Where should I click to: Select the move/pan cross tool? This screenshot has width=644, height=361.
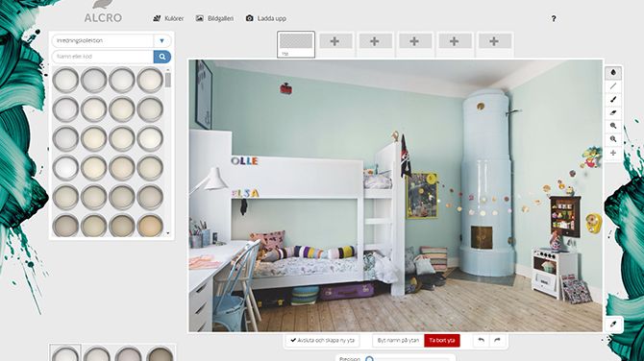[x=613, y=153]
